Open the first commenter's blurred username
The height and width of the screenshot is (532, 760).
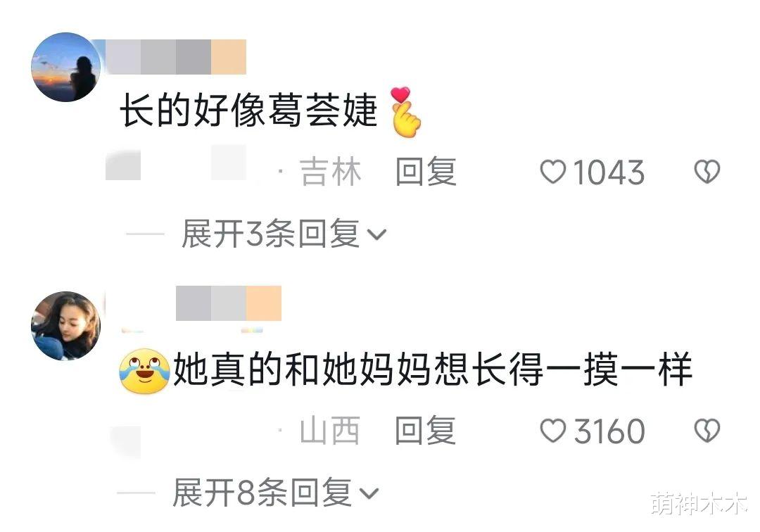[x=176, y=57]
